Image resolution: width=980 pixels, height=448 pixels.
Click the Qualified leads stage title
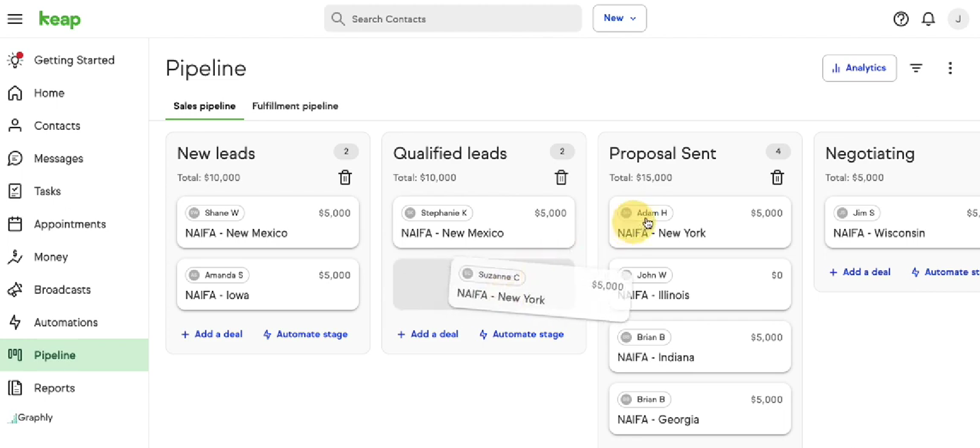[x=450, y=153]
